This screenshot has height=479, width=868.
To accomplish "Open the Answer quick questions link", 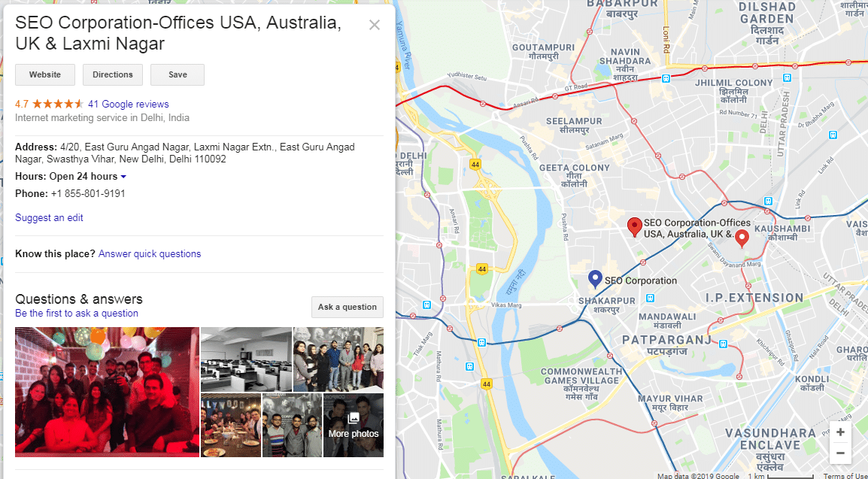I will 150,254.
